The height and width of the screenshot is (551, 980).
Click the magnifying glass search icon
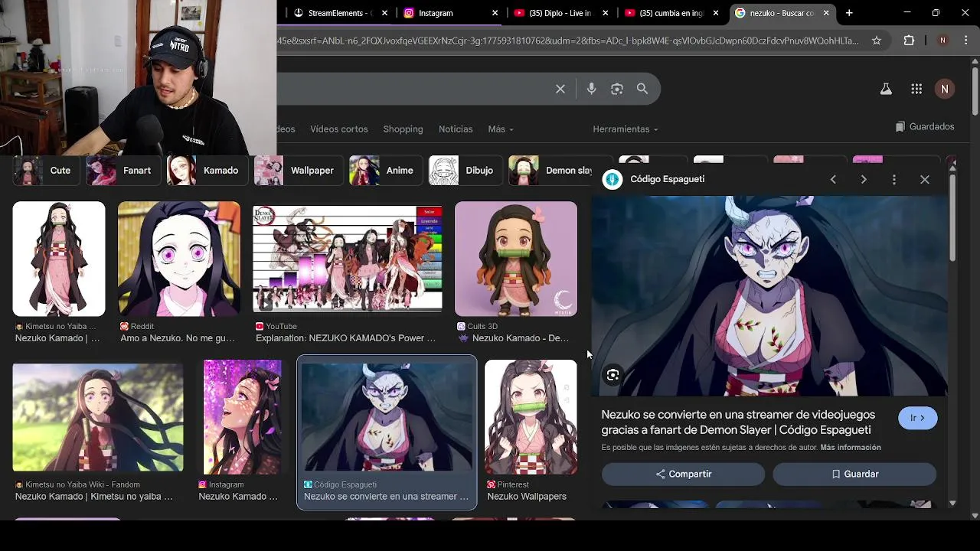[642, 90]
